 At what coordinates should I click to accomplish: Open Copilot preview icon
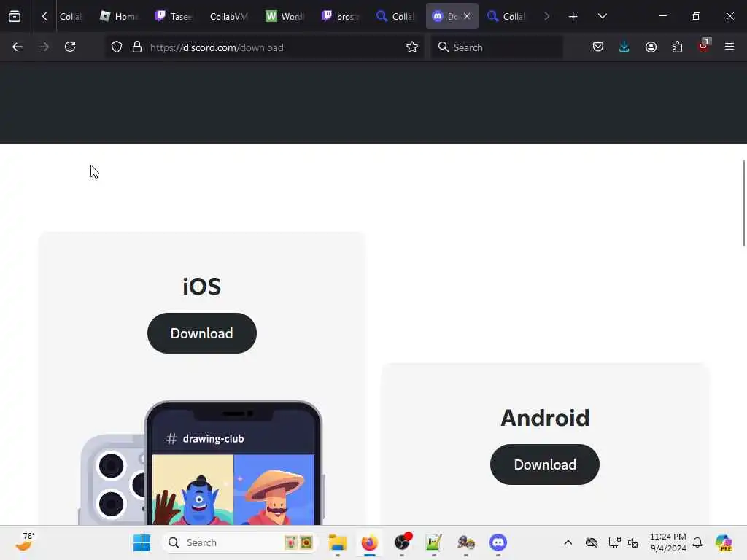[724, 542]
